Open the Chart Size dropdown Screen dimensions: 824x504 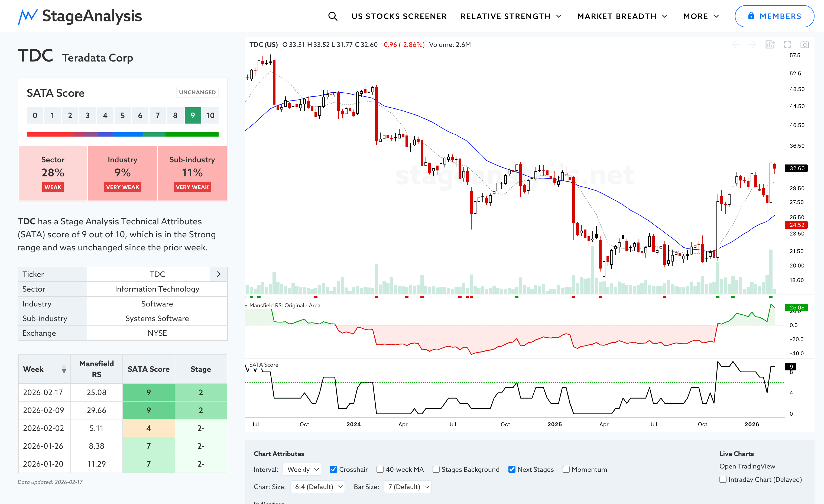coord(317,487)
